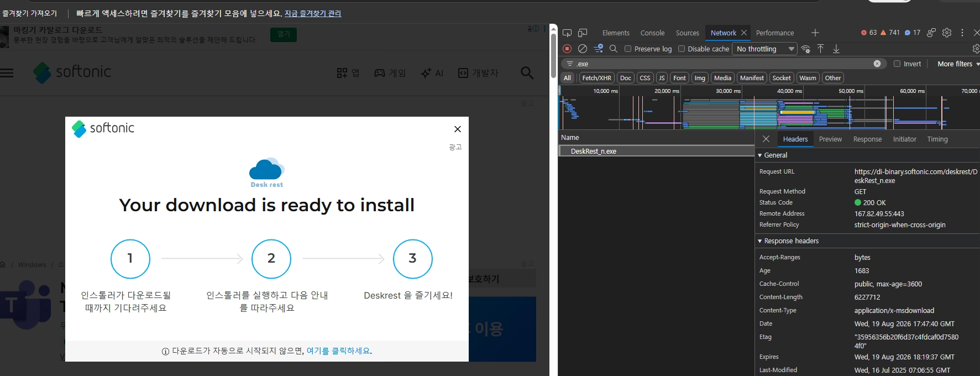Open the Response tab of request

(867, 139)
